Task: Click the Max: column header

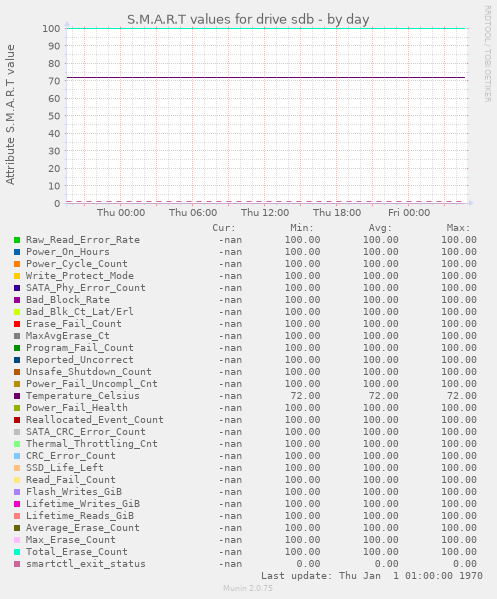Action: pos(458,228)
